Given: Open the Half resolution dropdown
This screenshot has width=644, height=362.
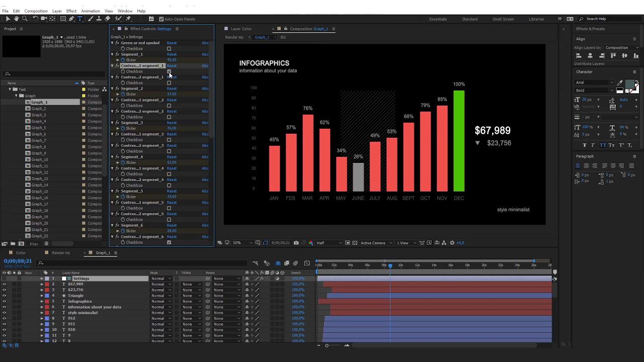Looking at the screenshot, I should 329,243.
